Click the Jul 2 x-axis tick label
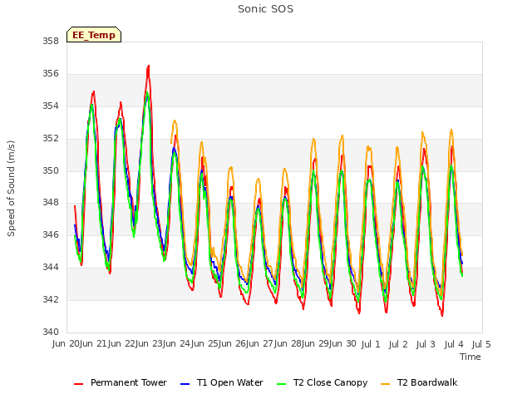The width and height of the screenshot is (532, 399). pos(398,344)
